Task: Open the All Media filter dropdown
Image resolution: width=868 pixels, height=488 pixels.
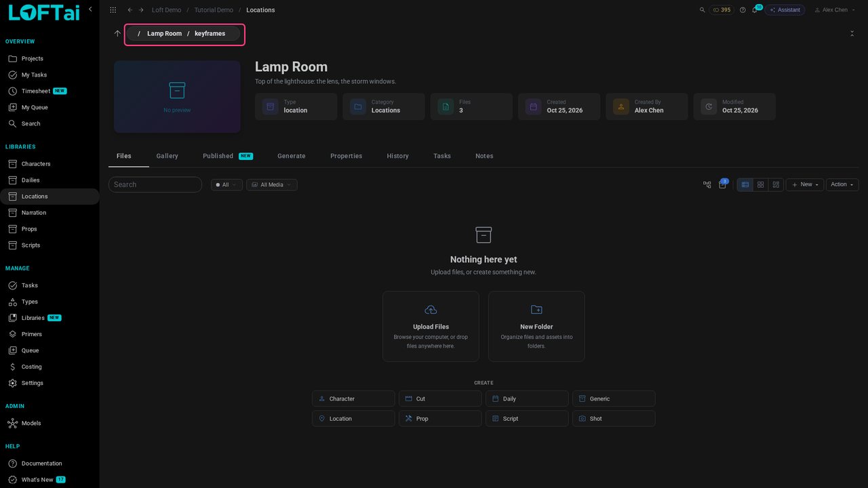Action: [x=272, y=184]
